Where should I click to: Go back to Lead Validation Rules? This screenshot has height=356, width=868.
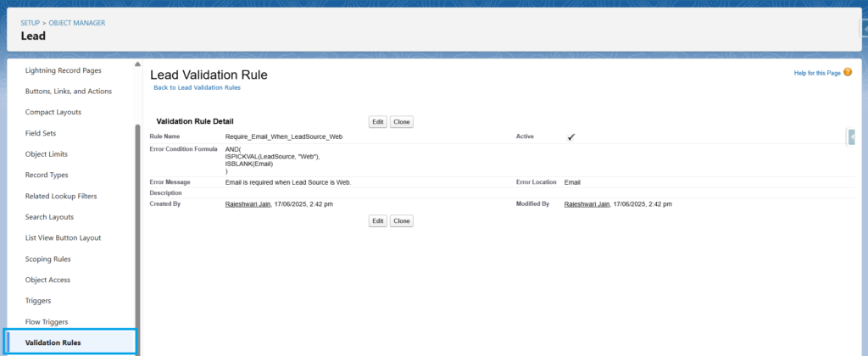pyautogui.click(x=197, y=88)
